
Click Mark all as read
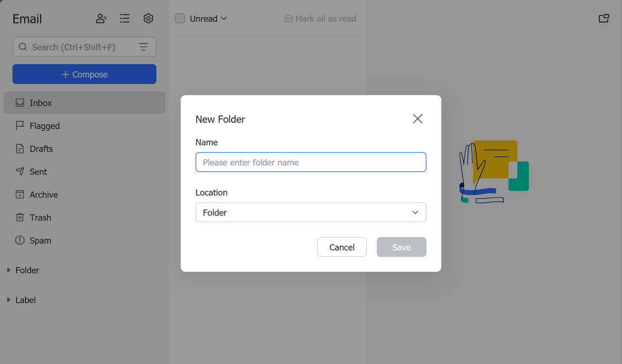click(x=320, y=18)
